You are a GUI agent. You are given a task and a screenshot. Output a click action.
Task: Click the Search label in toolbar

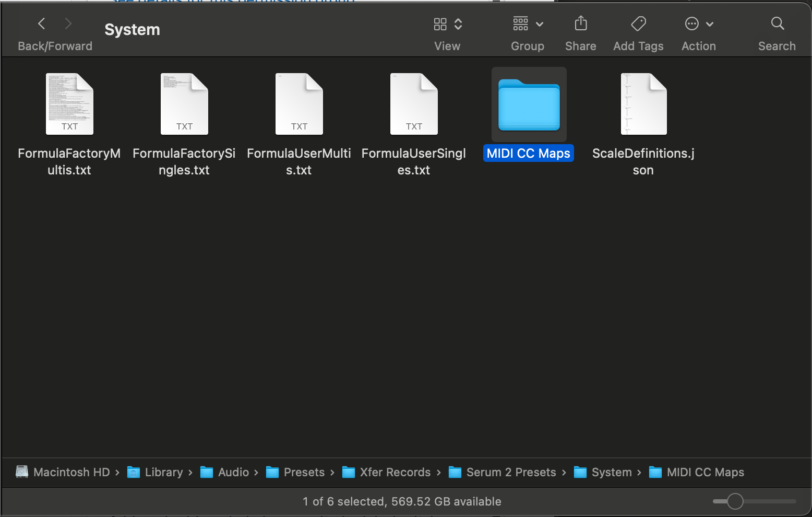777,46
